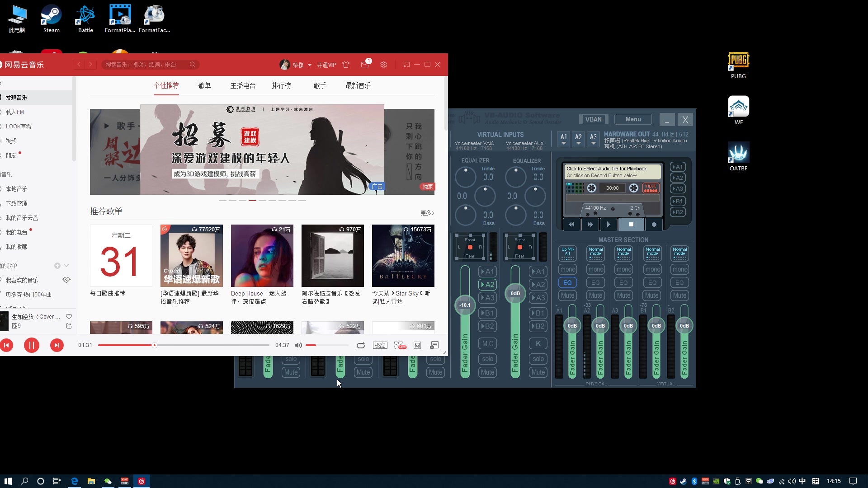Open the NEW listen-together icon
Screen dimensions: 868x488
[x=400, y=345]
